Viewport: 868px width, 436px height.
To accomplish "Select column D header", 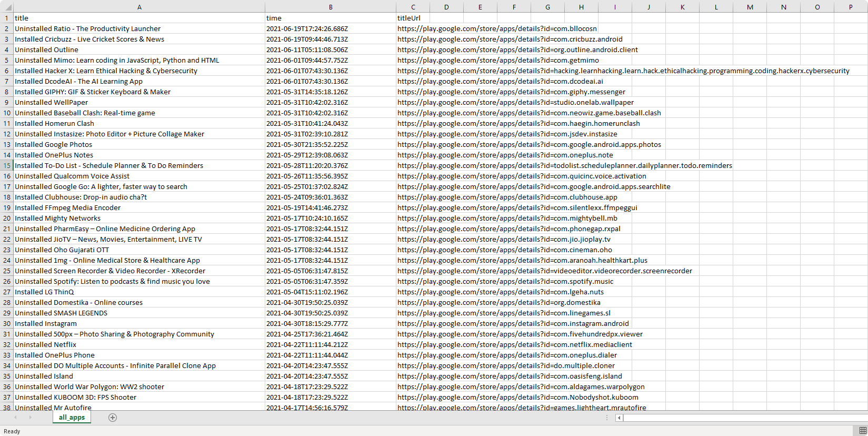I will [x=446, y=7].
